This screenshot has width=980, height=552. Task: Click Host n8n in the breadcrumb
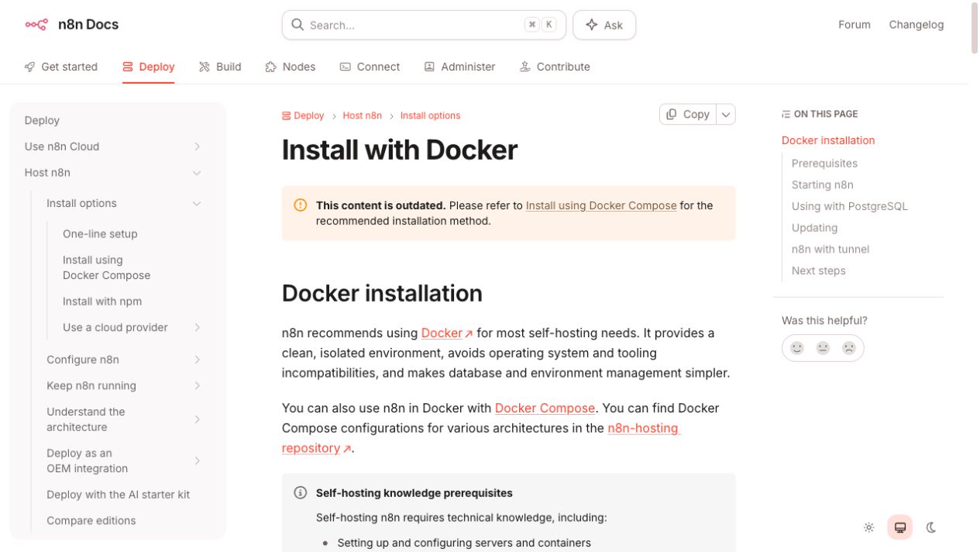[x=363, y=116]
